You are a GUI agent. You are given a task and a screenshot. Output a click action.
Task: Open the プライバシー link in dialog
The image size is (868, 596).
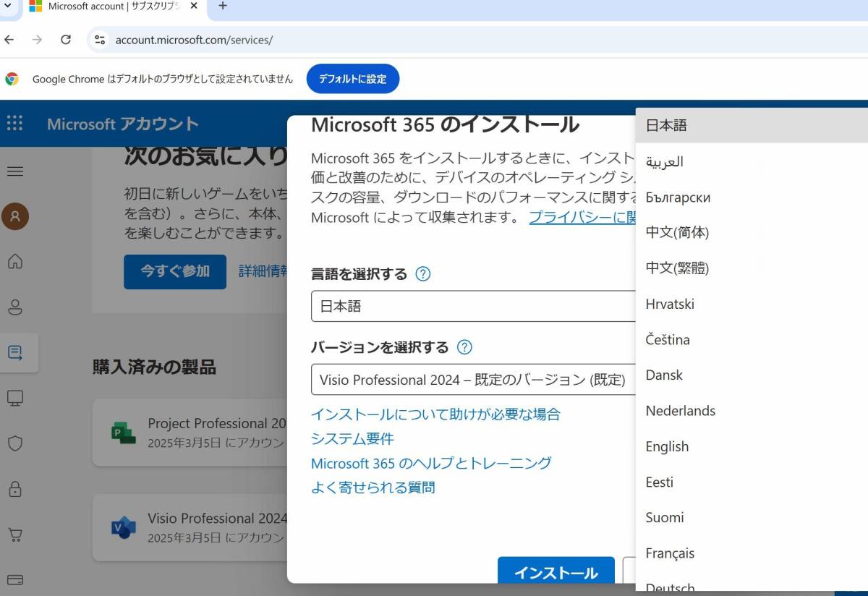tap(583, 217)
